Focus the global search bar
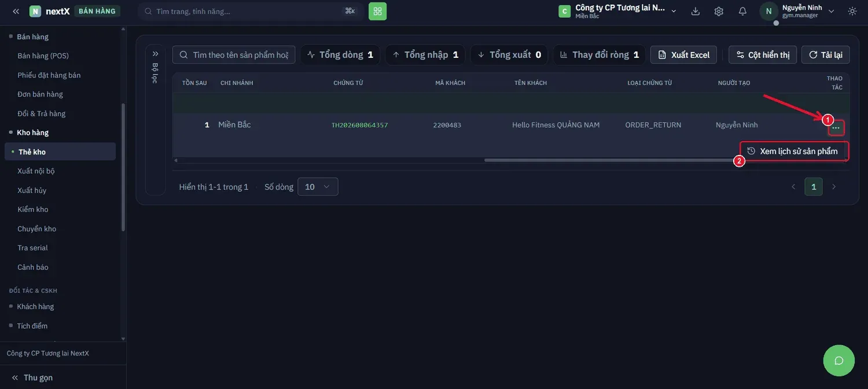Viewport: 868px width, 389px height. (x=251, y=11)
